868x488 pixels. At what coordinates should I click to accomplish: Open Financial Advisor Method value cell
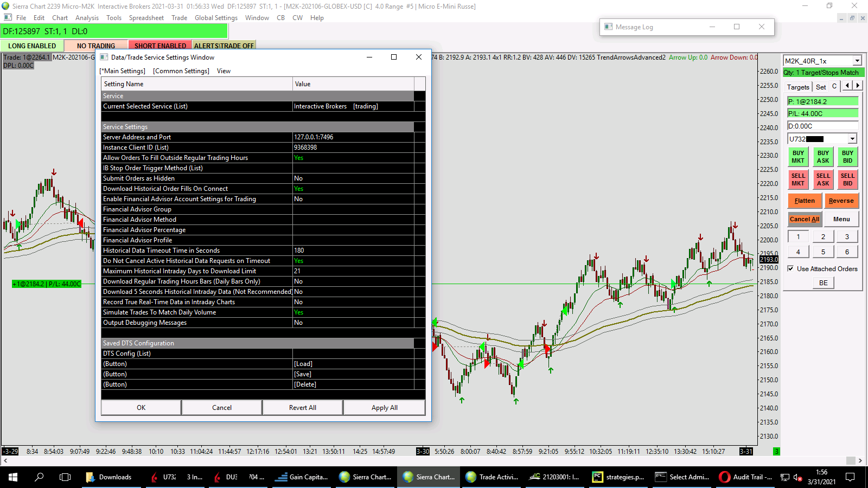pyautogui.click(x=353, y=220)
